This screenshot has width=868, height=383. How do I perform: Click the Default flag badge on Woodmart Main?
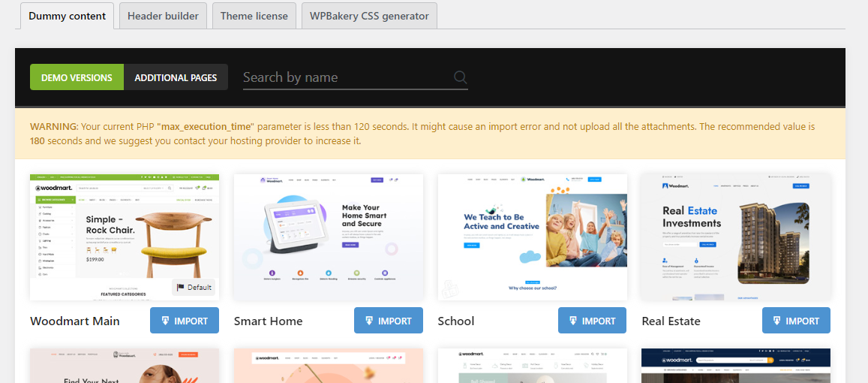pyautogui.click(x=194, y=287)
